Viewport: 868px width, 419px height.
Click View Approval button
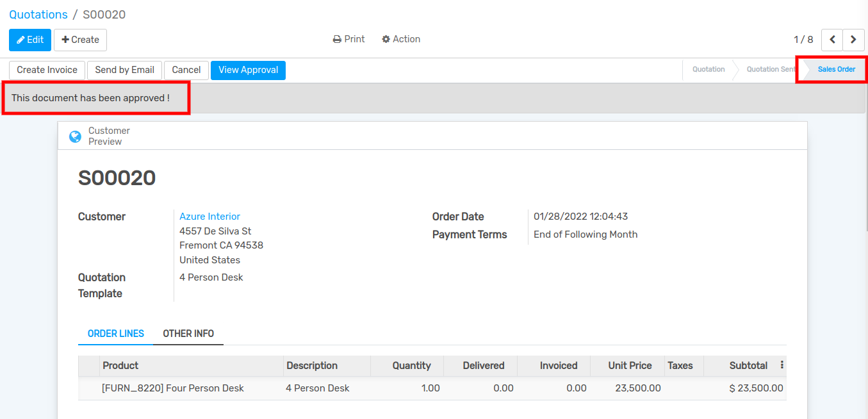[248, 70]
